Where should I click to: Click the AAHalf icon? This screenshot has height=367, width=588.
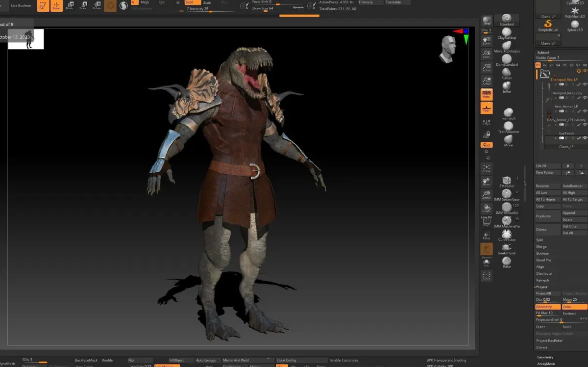[x=487, y=81]
